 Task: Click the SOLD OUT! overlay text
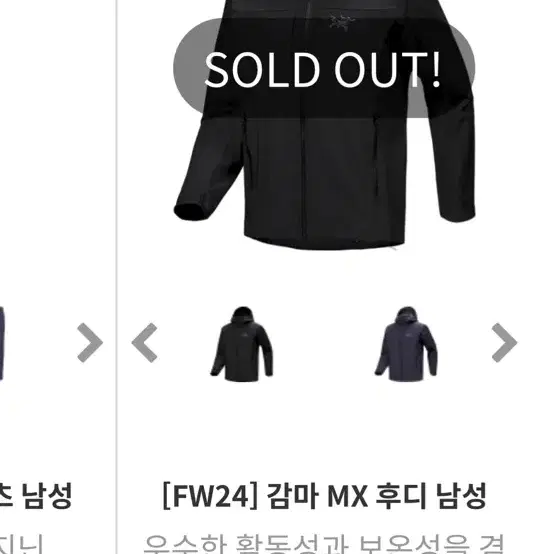[x=323, y=70]
